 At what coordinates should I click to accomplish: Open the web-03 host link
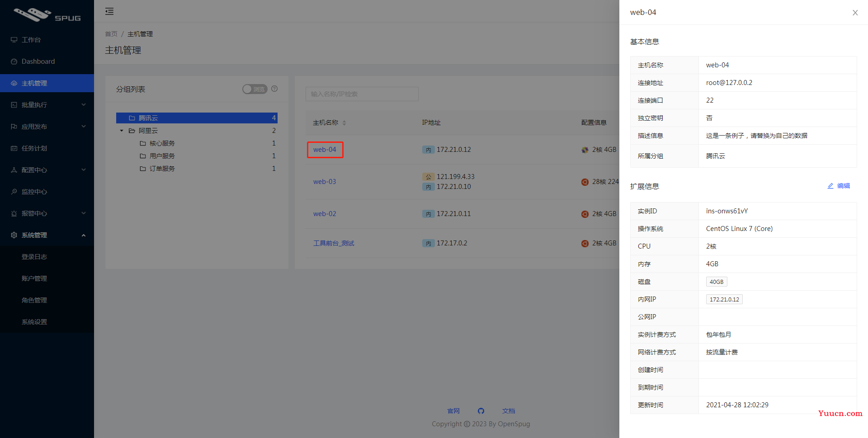(x=325, y=182)
